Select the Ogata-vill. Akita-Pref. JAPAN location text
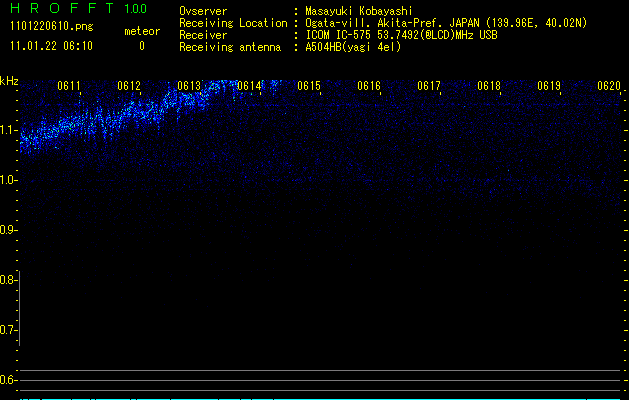This screenshot has height=400, width=629. click(x=446, y=23)
